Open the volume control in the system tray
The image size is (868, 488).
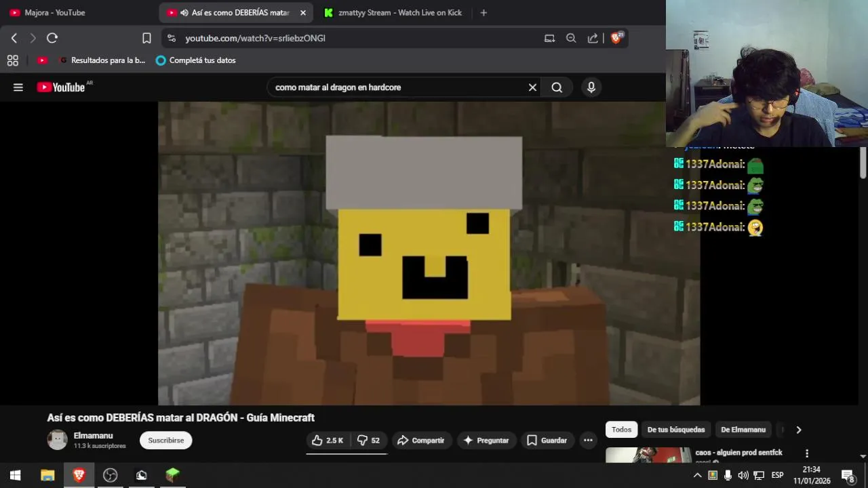[743, 475]
